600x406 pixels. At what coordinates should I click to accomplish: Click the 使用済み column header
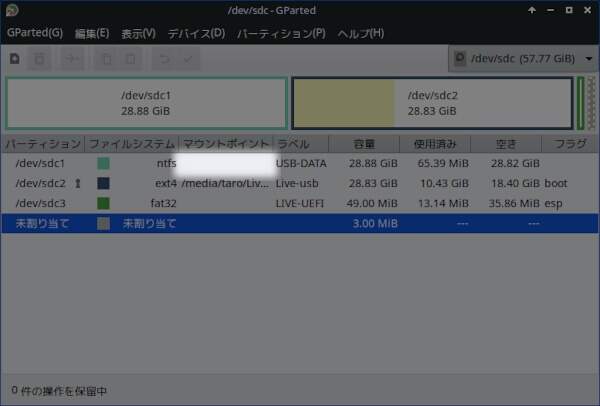(435, 144)
